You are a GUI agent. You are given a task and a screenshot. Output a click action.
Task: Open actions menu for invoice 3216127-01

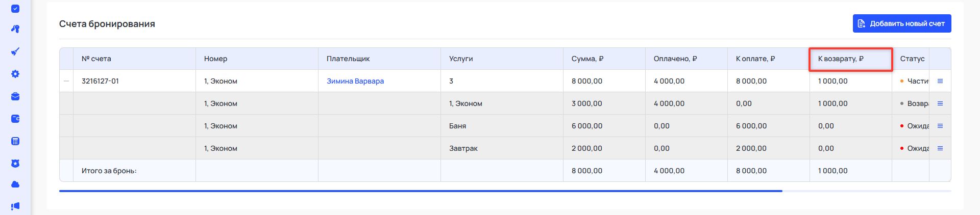940,81
